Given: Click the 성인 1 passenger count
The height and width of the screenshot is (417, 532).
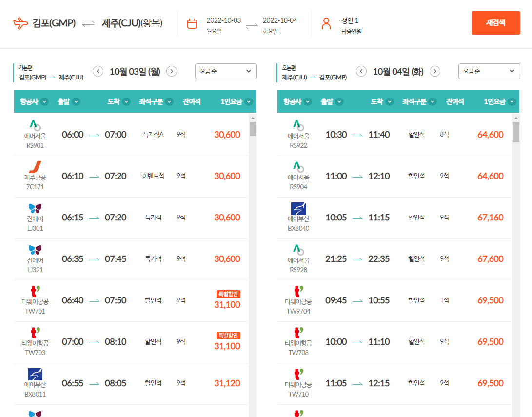Looking at the screenshot, I should coord(350,20).
